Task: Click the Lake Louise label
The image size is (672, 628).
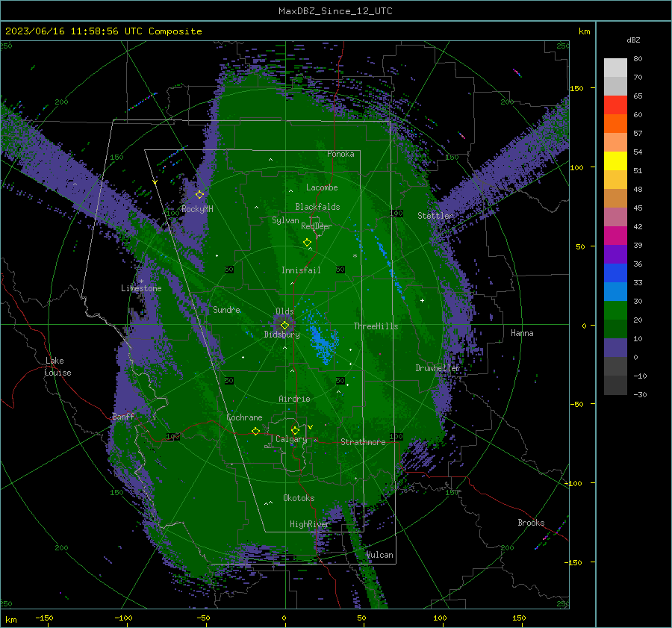Action: coord(57,367)
